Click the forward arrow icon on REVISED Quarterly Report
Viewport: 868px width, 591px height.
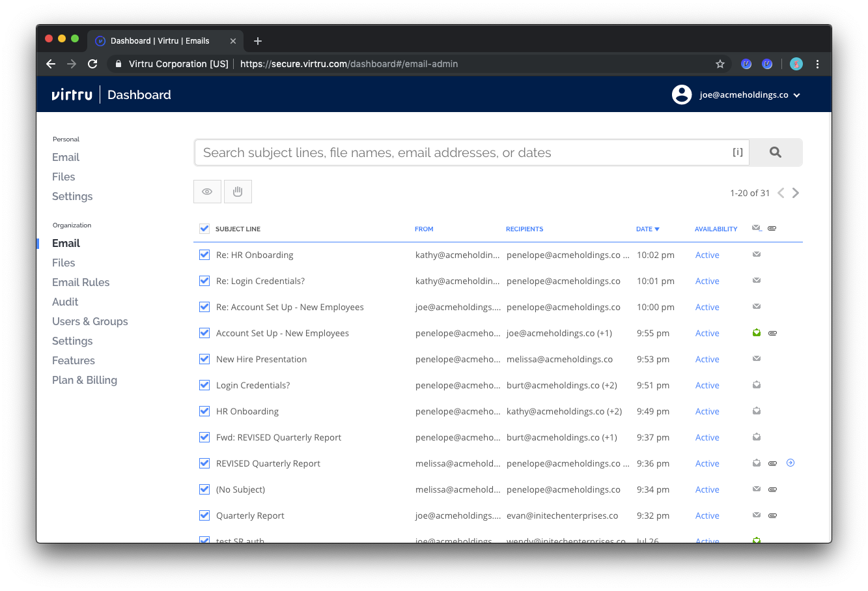[790, 463]
